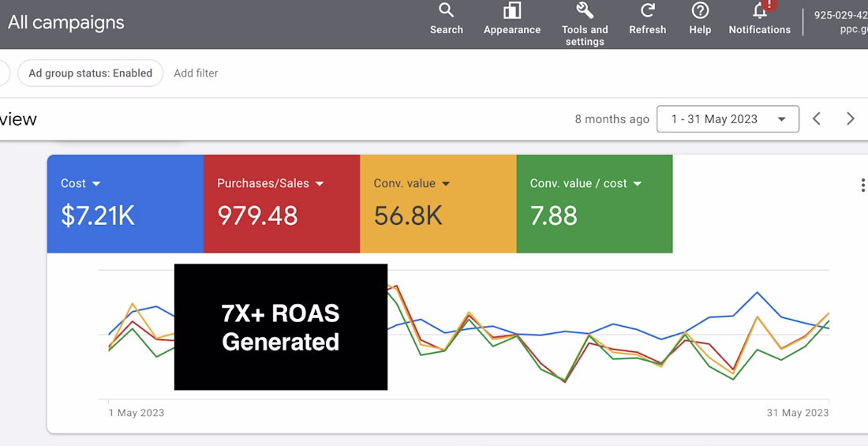This screenshot has width=868, height=446.
Task: Expand the Cost metric dropdown
Action: coord(96,183)
